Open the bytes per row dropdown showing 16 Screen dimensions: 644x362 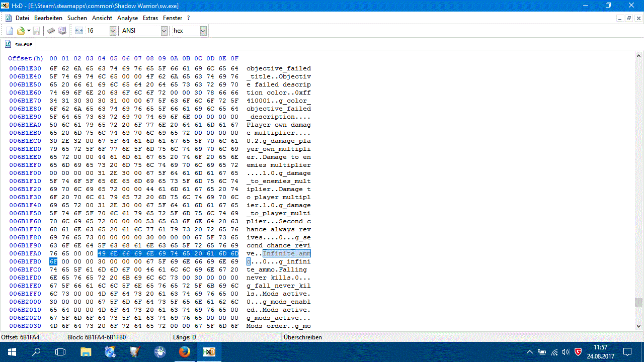113,31
